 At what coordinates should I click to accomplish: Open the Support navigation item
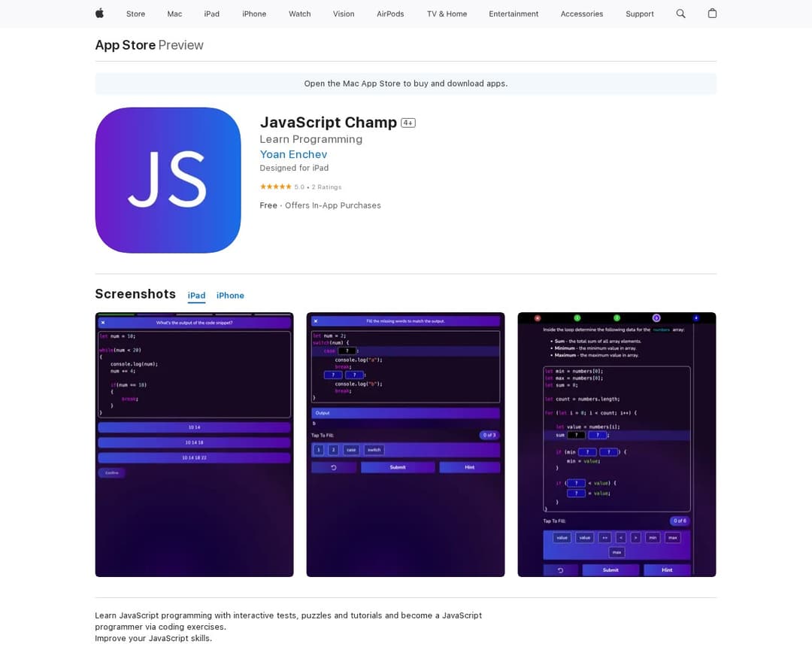[640, 14]
